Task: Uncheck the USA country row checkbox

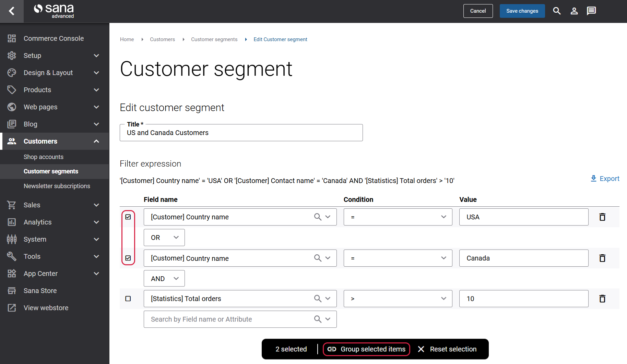Action: (128, 217)
